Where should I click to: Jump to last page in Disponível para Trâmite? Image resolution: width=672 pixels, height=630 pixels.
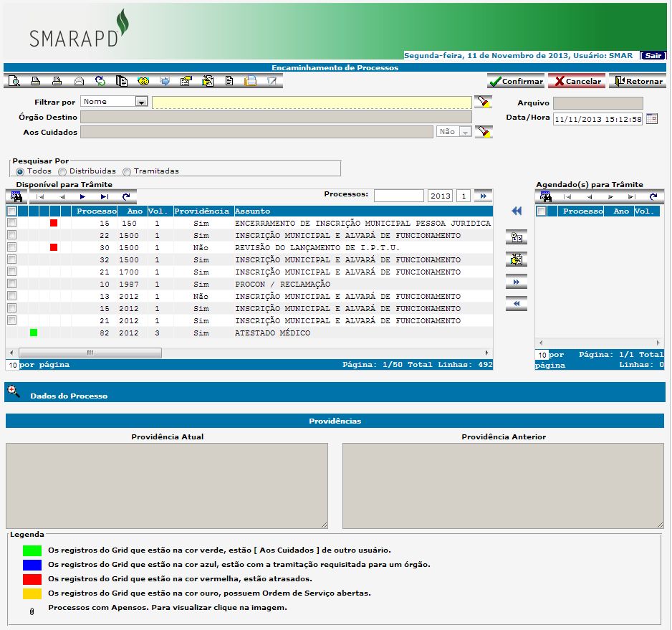(105, 197)
